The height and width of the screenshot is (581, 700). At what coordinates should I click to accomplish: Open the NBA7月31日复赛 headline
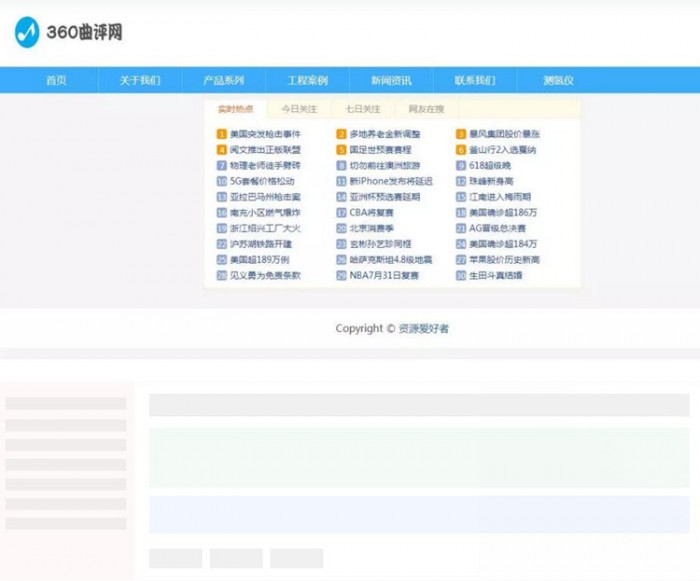384,276
